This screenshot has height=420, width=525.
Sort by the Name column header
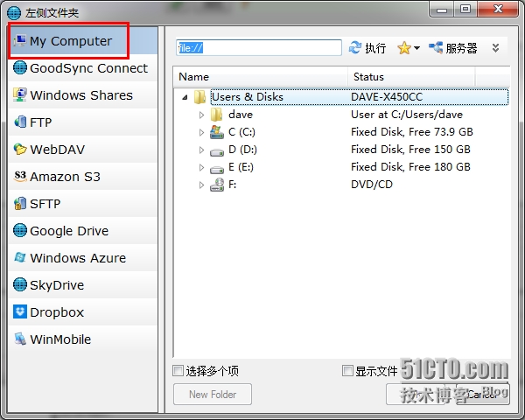[x=261, y=77]
